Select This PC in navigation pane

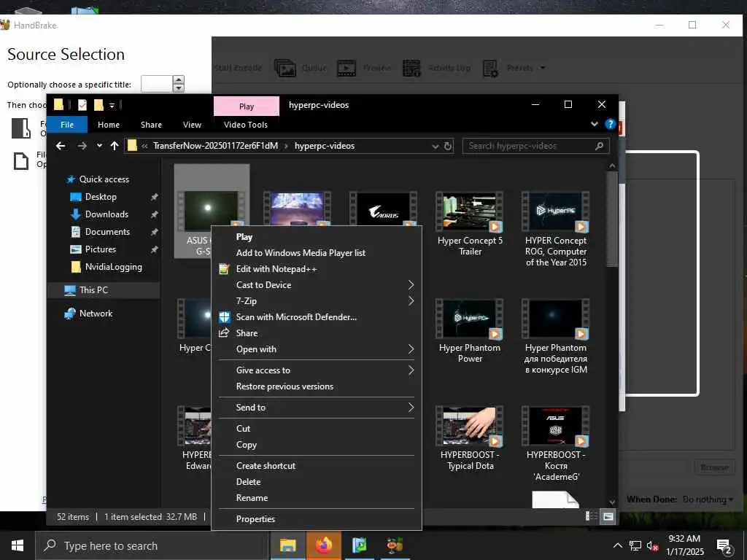click(x=93, y=290)
